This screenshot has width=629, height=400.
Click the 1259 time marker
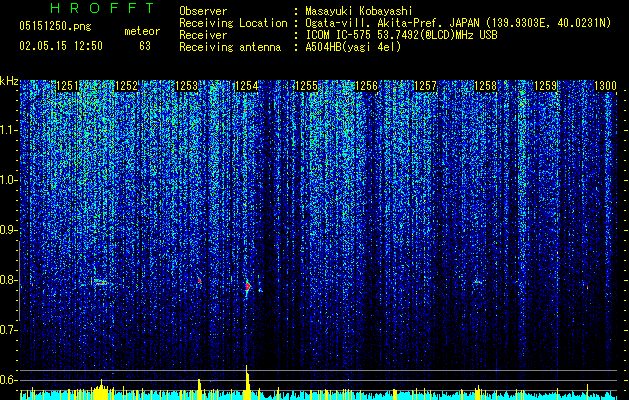(x=546, y=86)
